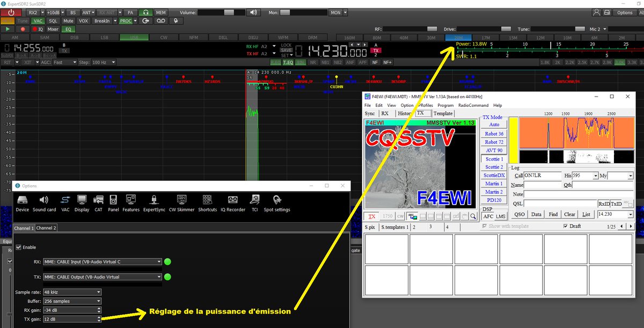Click the magnifier icon in MMSSTV
This screenshot has height=328, width=644.
point(473,216)
